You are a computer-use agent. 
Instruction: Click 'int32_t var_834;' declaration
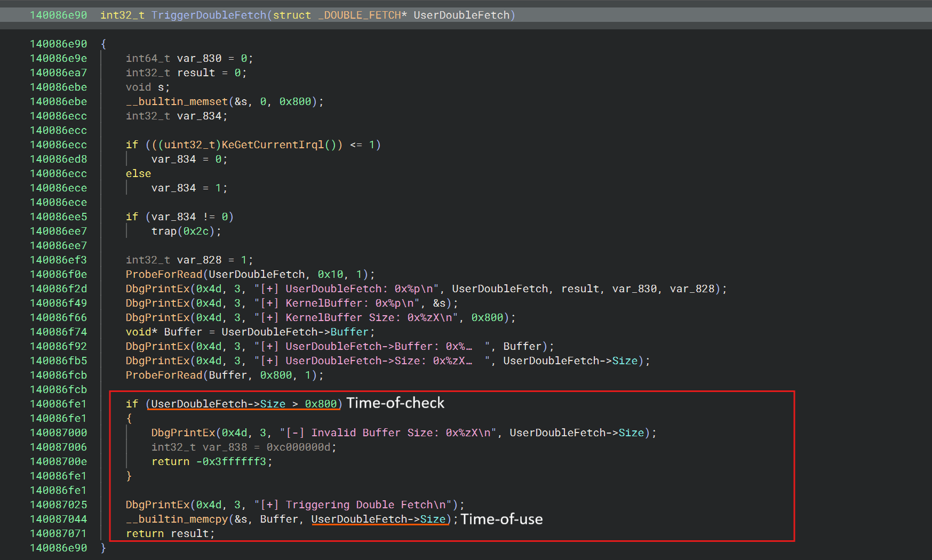tap(177, 116)
